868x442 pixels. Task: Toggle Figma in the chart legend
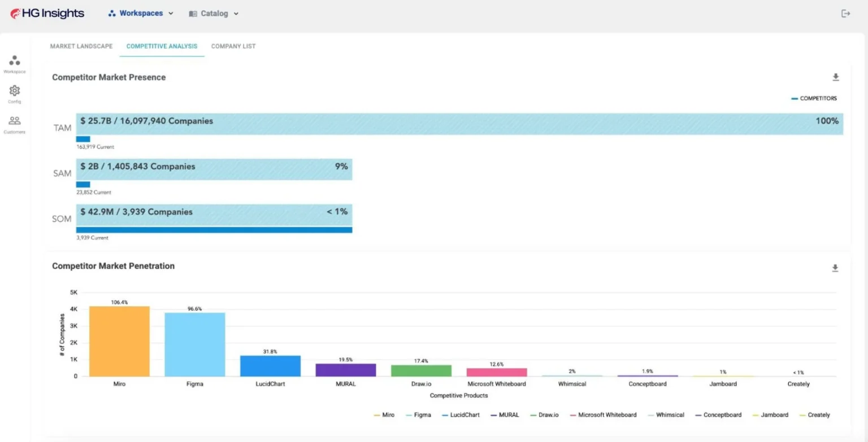(418, 415)
